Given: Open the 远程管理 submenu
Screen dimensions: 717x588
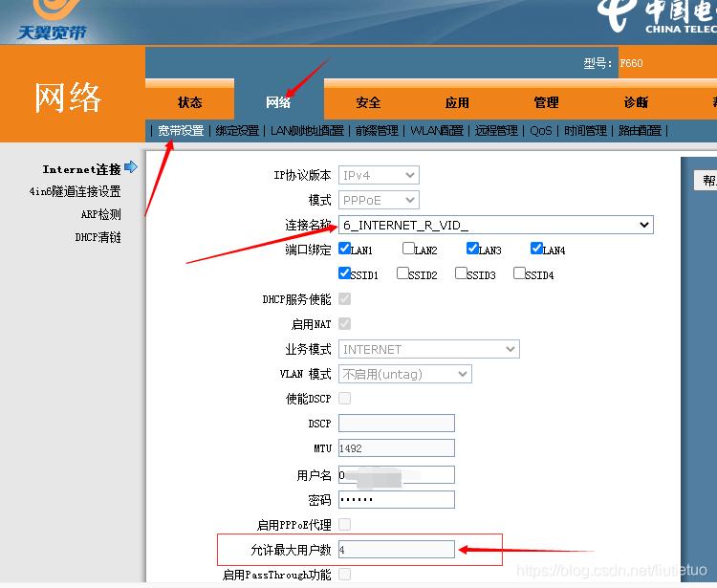Looking at the screenshot, I should click(x=496, y=131).
